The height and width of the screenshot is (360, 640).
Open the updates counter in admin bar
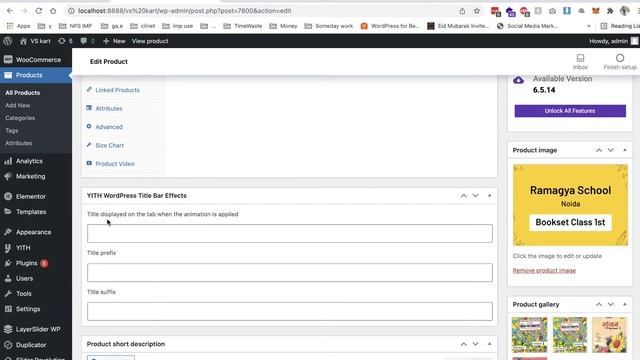pos(65,41)
